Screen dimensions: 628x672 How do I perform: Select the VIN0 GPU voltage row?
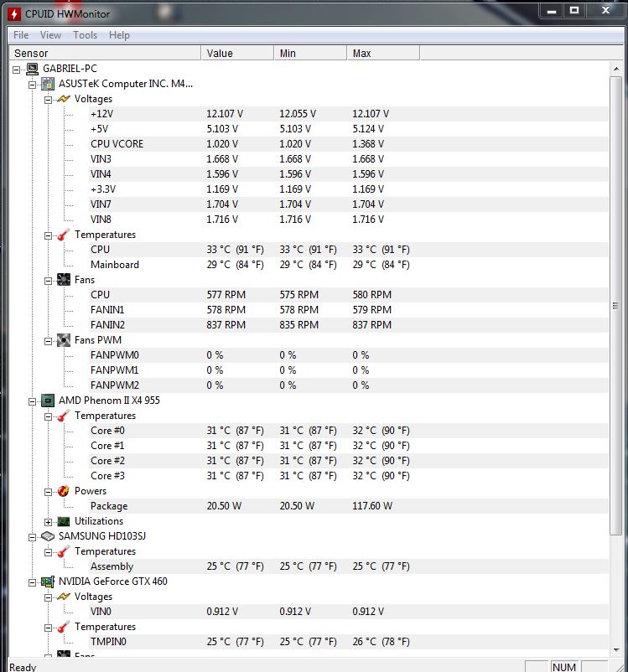tap(348, 612)
